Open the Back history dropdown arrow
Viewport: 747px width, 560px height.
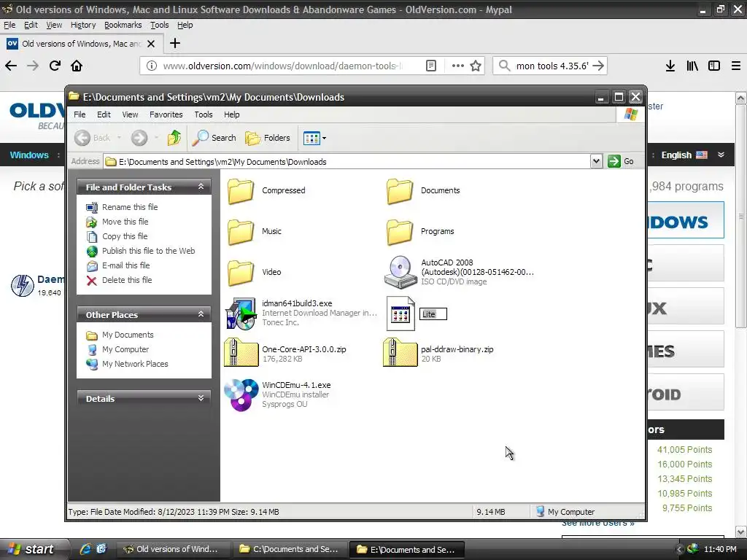tap(119, 138)
